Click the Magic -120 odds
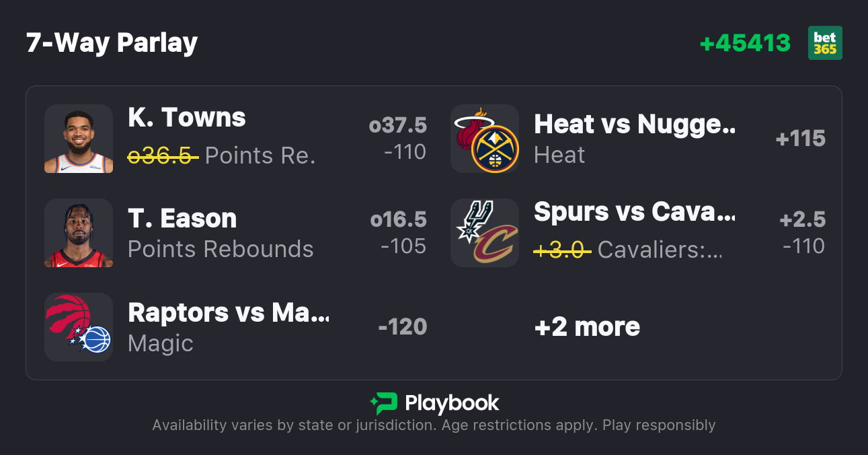 tap(402, 327)
